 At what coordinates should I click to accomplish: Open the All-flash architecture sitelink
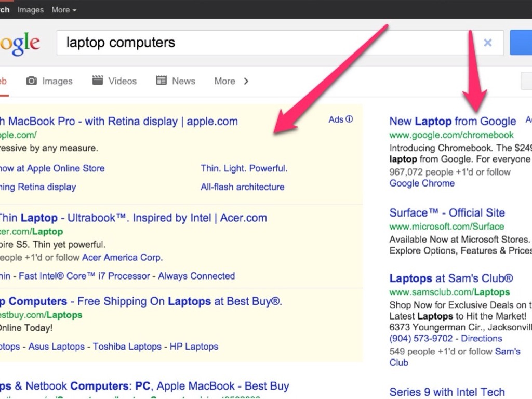click(242, 187)
